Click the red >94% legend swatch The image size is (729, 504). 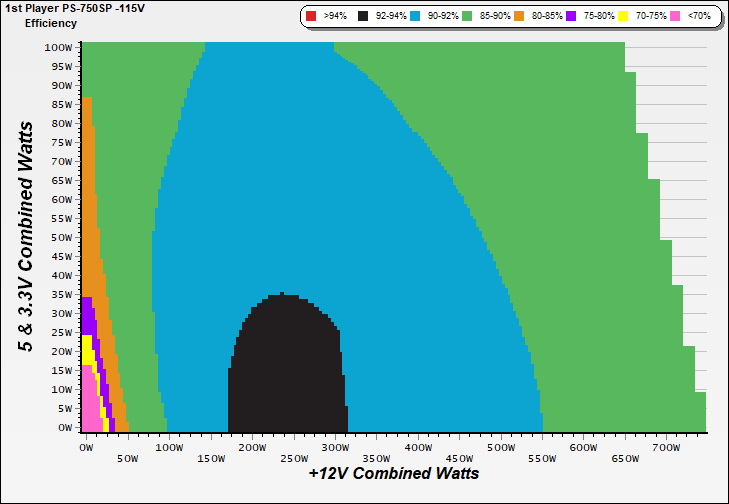[x=310, y=17]
